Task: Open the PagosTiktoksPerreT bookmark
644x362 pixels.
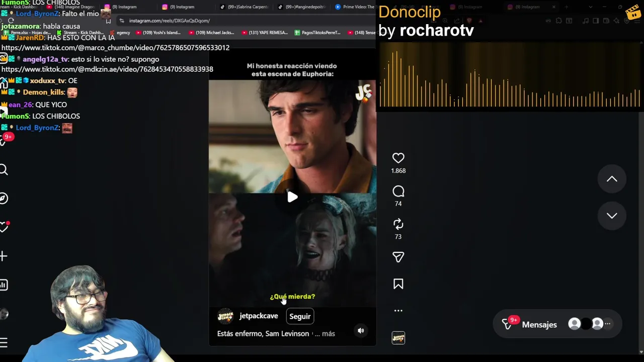Action: tap(317, 33)
